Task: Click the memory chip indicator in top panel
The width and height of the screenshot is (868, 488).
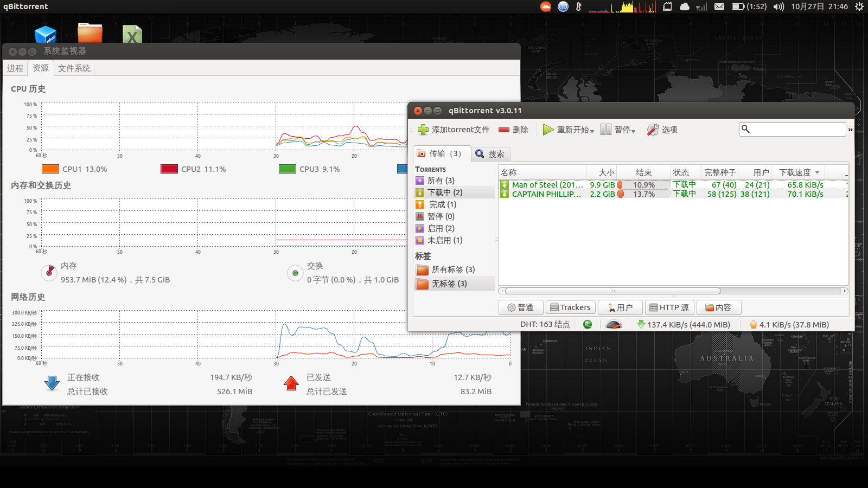Action: pos(667,7)
